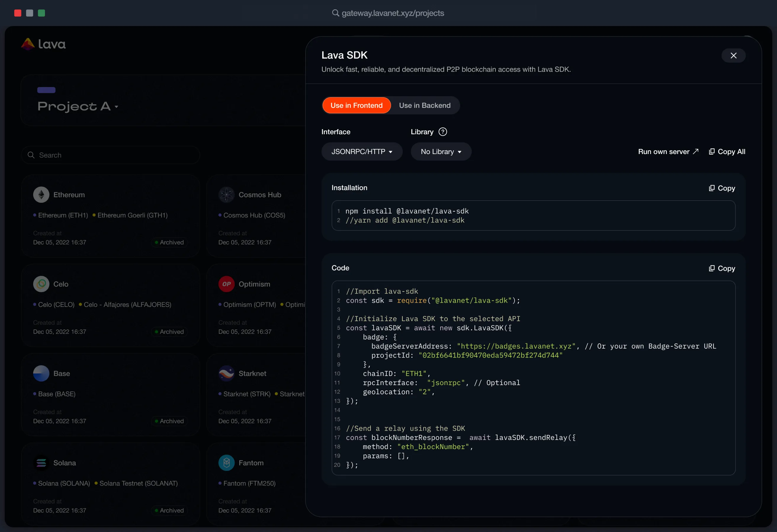Click the Copy All button
The height and width of the screenshot is (532, 777).
click(727, 151)
